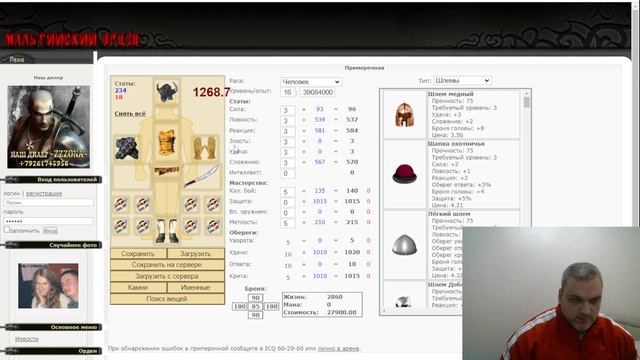This screenshot has width=640, height=360.
Task: Click the Снять всё link
Action: pyautogui.click(x=130, y=113)
